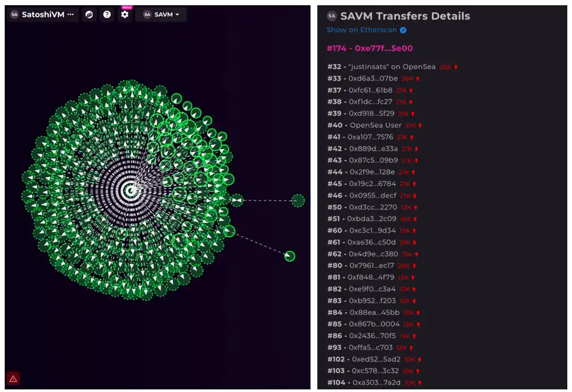This screenshot has width=572, height=392.
Task: Click the outlying dotted bubble at far right
Action: pyautogui.click(x=298, y=200)
